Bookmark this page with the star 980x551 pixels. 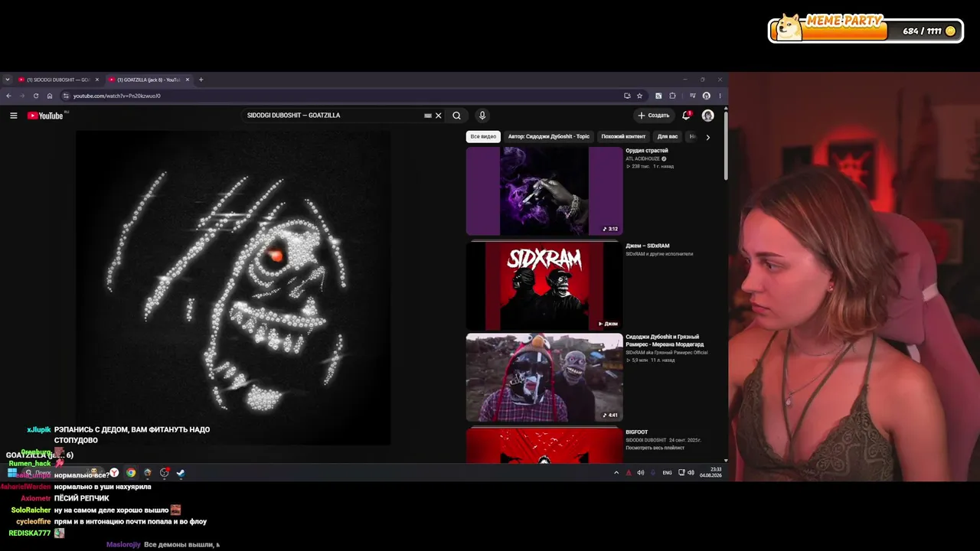tap(639, 96)
